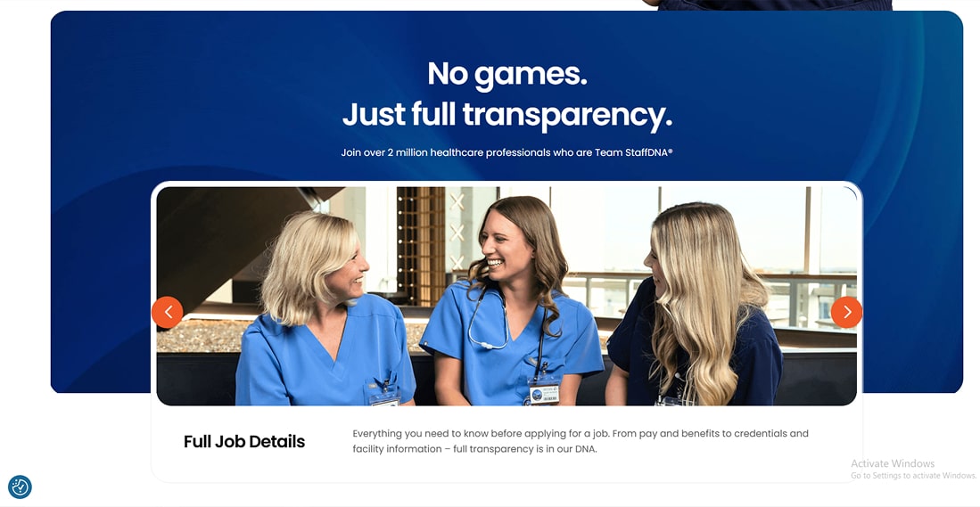The height and width of the screenshot is (507, 980).
Task: Go to the previous carousel slide
Action: coord(168,312)
